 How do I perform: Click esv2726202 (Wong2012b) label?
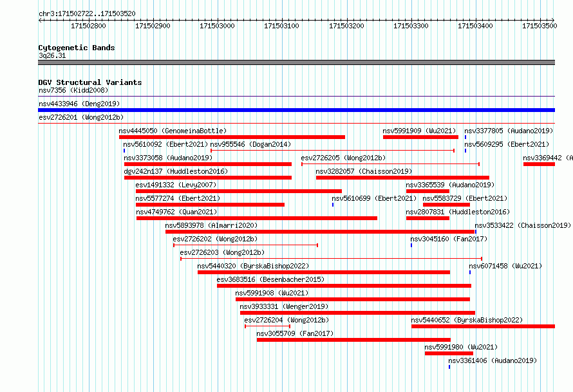coord(215,239)
